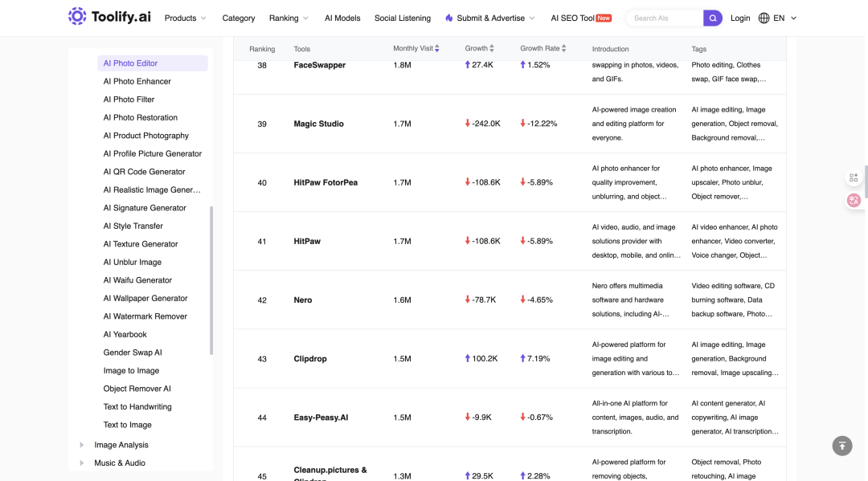Select AI Signature Generator category

point(145,208)
